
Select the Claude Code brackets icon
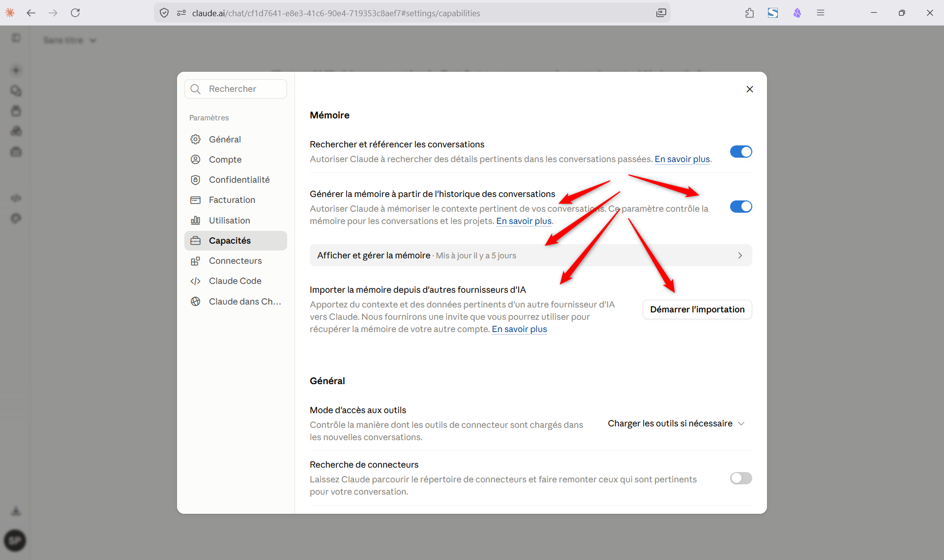195,281
